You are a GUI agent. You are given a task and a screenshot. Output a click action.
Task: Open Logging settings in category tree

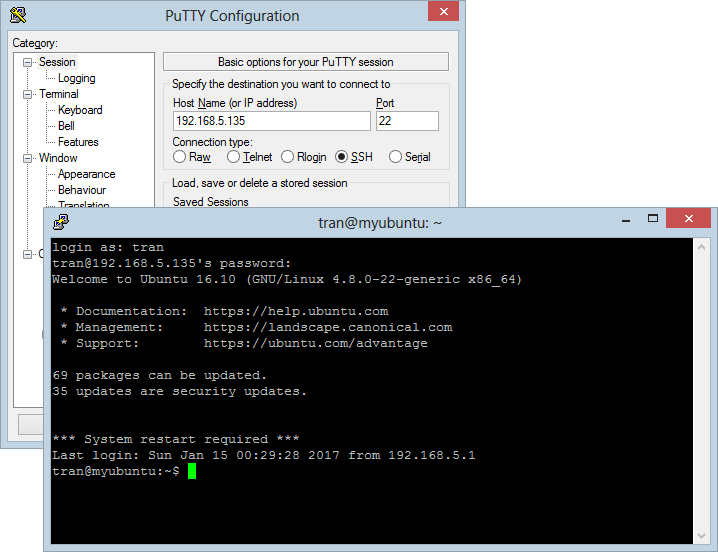pyautogui.click(x=76, y=78)
